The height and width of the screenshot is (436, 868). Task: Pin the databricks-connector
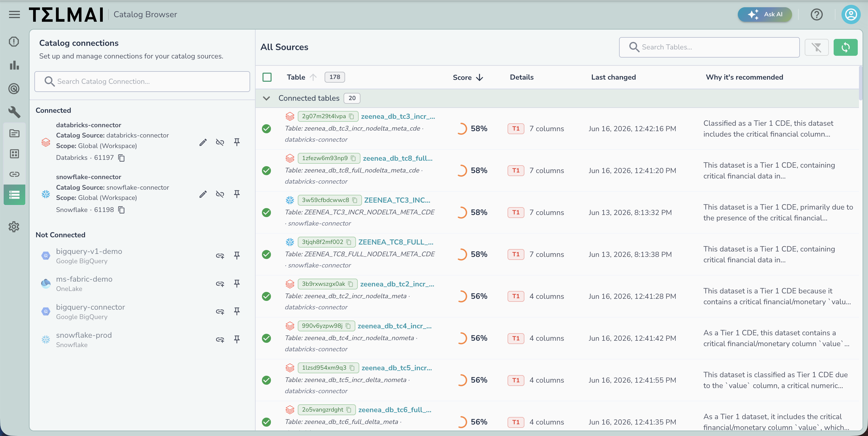pos(237,142)
